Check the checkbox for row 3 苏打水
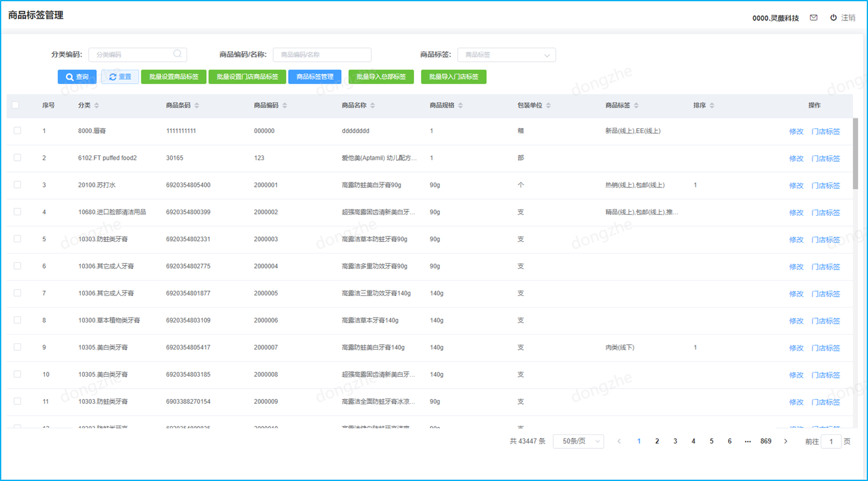Viewport: 868px width, 481px height. click(x=17, y=185)
